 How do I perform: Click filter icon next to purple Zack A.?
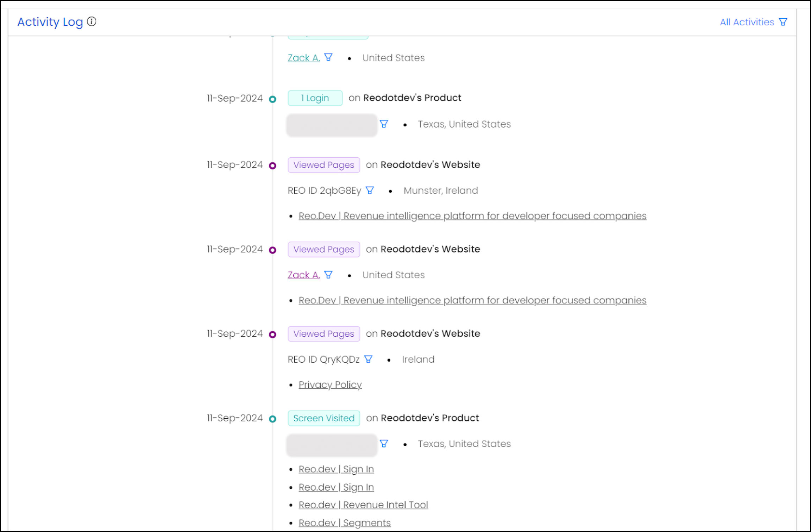tap(328, 275)
